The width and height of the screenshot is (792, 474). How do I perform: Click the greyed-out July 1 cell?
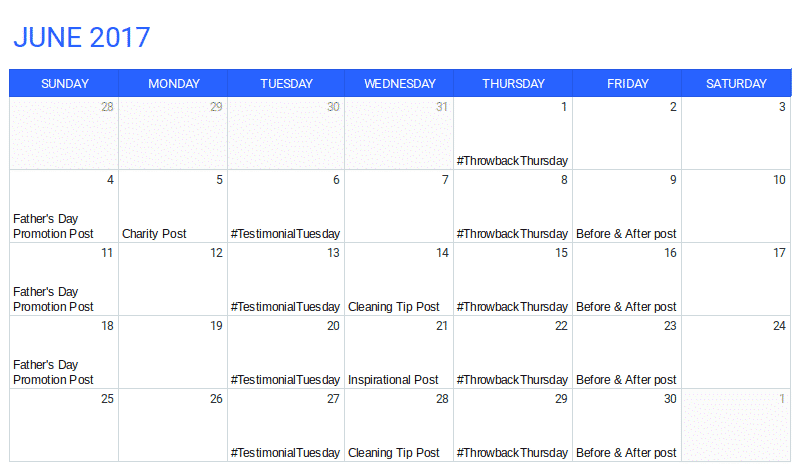[736, 425]
